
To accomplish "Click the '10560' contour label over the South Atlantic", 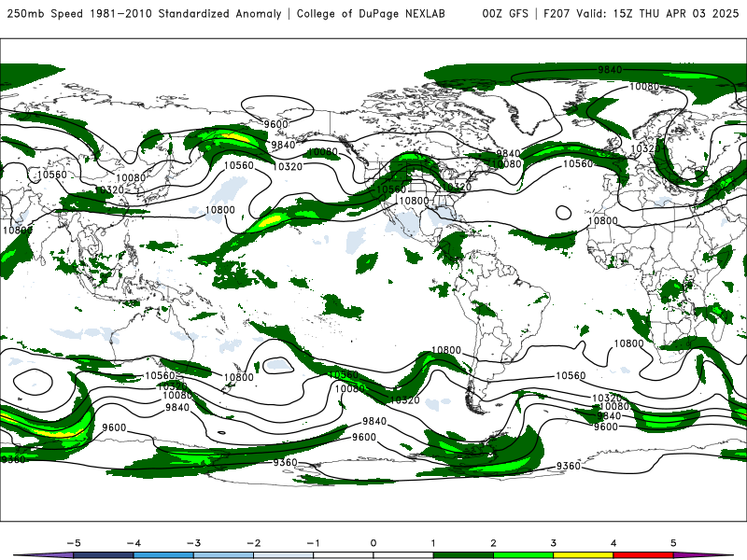I will [x=571, y=376].
